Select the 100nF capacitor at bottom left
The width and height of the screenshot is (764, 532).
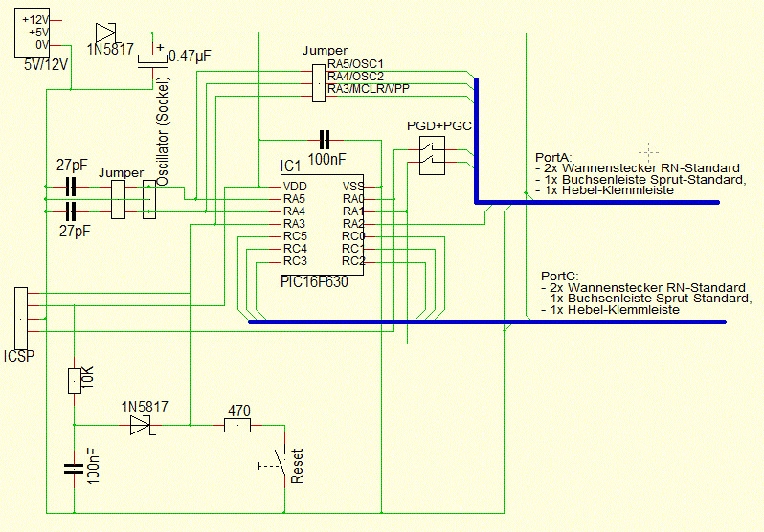[x=74, y=468]
